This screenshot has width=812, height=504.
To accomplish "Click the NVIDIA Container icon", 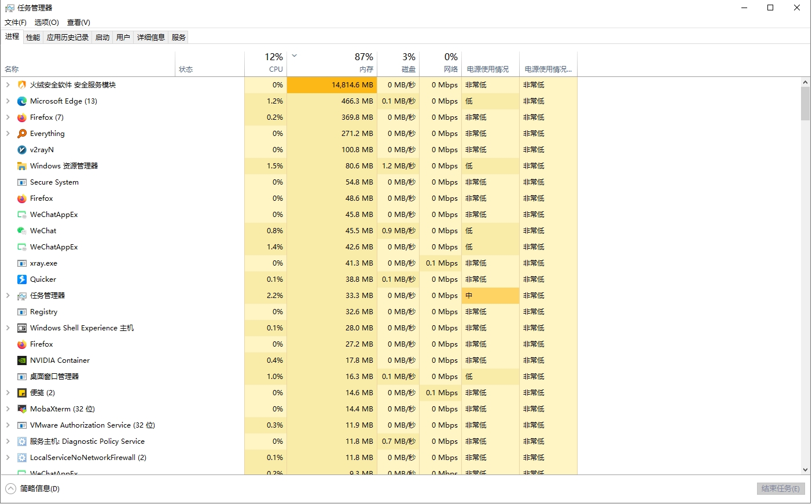I will coord(22,360).
